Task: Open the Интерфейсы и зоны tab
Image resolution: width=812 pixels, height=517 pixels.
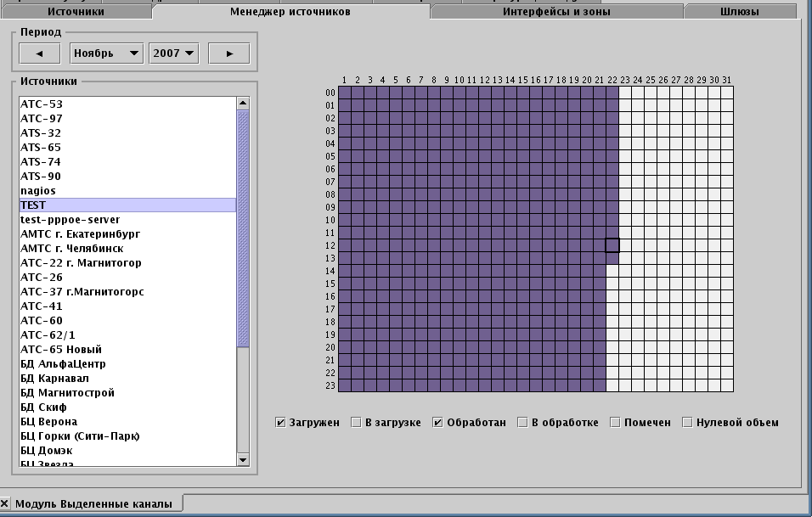Action: pyautogui.click(x=556, y=12)
